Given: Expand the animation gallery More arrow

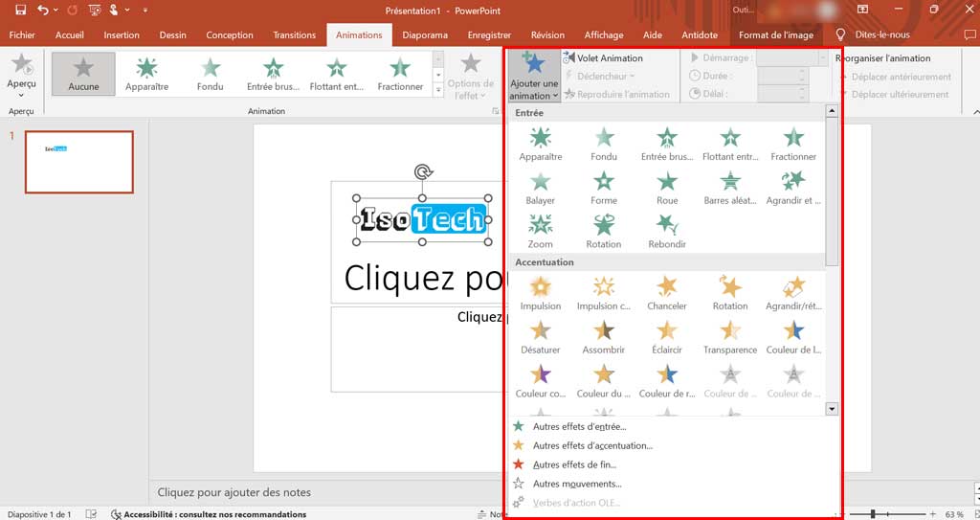Looking at the screenshot, I should (x=438, y=91).
